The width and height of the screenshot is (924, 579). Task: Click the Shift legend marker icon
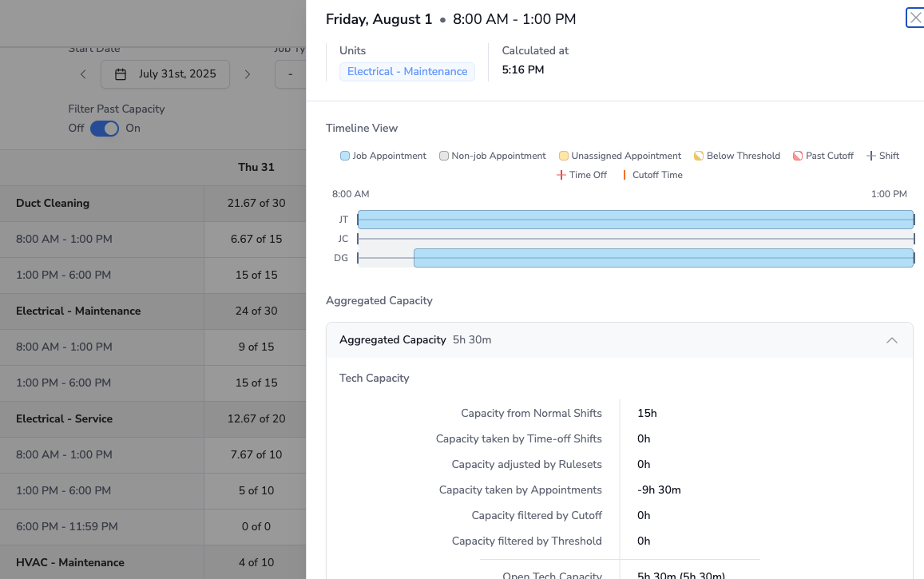(x=871, y=156)
